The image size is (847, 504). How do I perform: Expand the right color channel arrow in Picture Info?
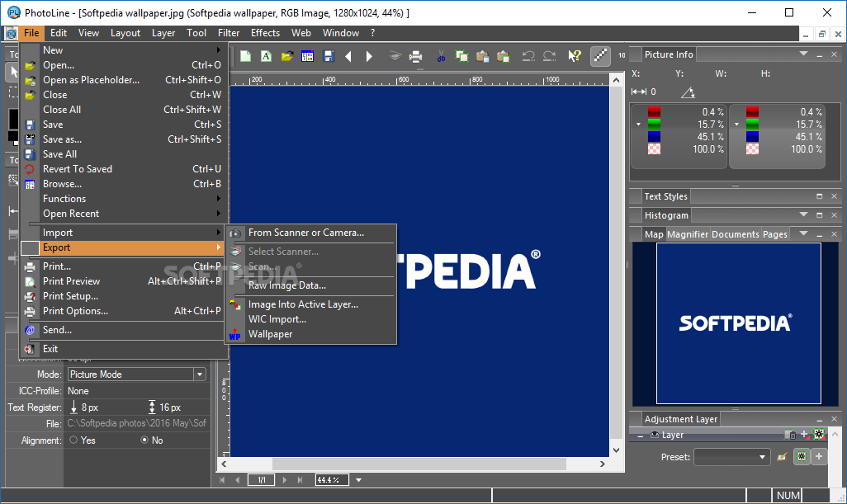click(x=737, y=124)
